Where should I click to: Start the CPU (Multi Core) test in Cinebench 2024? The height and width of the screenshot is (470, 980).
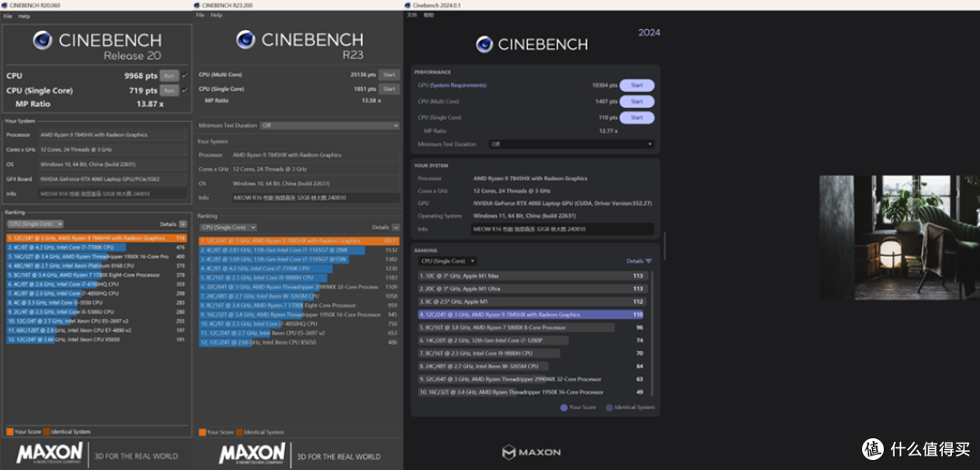(x=637, y=102)
